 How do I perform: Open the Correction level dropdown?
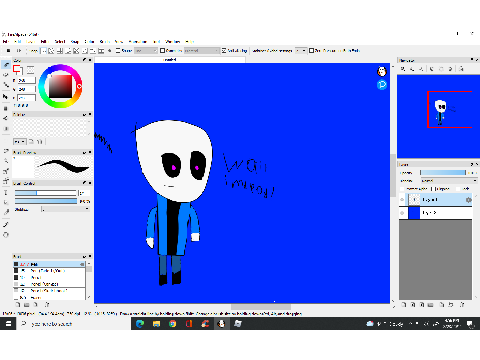202,51
